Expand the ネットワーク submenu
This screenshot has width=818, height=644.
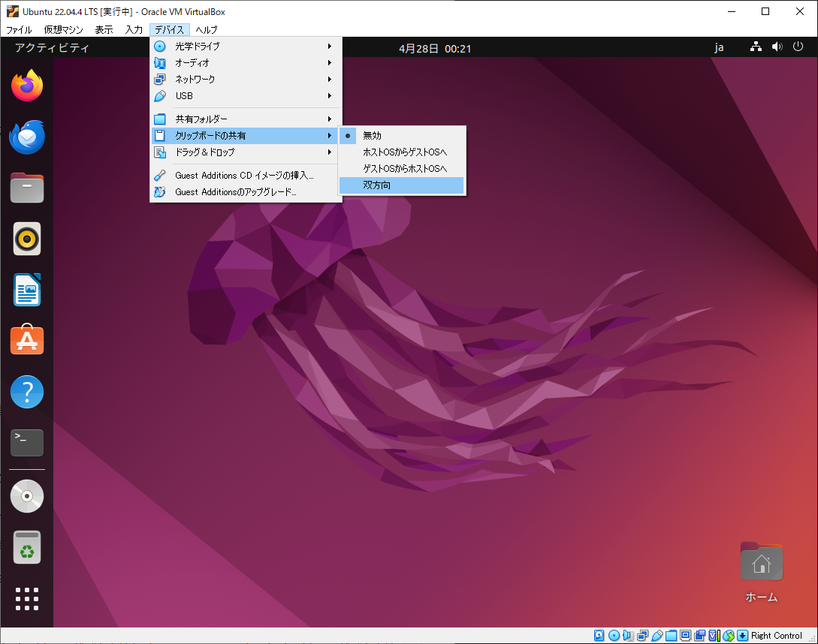tap(245, 80)
